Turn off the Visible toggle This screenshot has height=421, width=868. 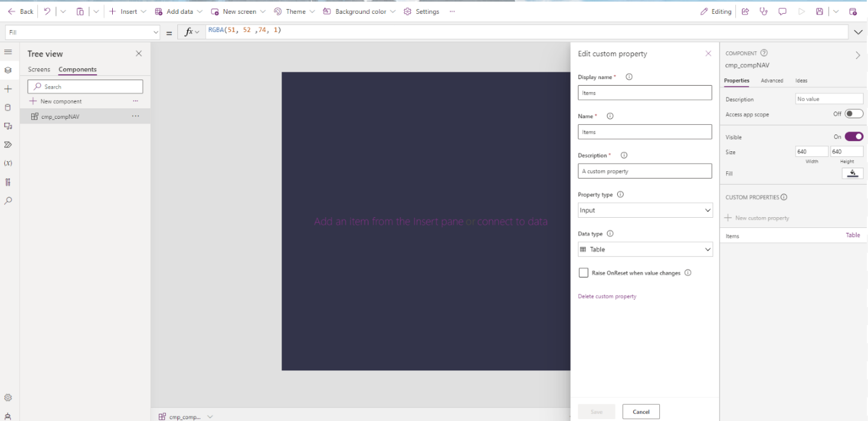tap(855, 136)
